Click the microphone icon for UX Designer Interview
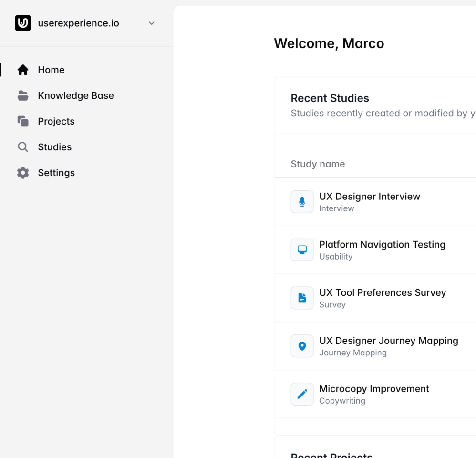This screenshot has width=476, height=458. [302, 202]
